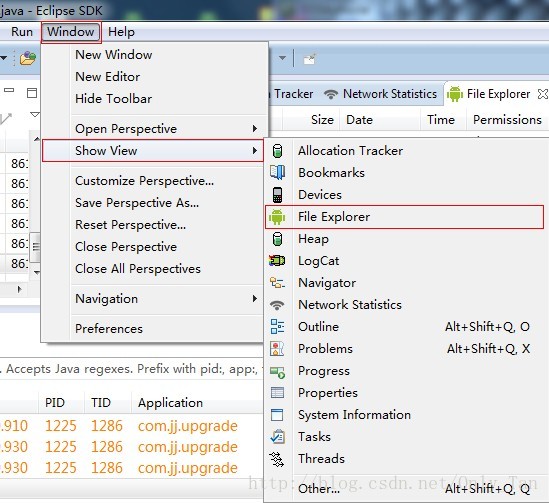Click the Permissions column header

tap(507, 120)
